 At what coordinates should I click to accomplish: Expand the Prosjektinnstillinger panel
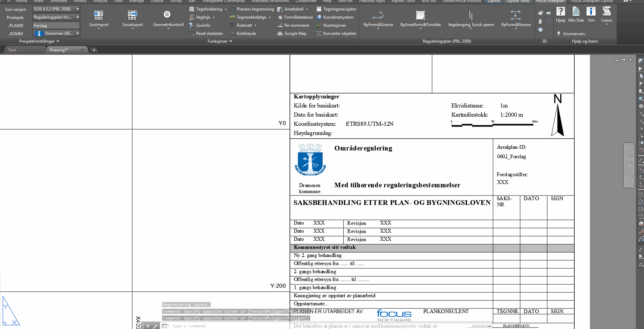coord(39,41)
